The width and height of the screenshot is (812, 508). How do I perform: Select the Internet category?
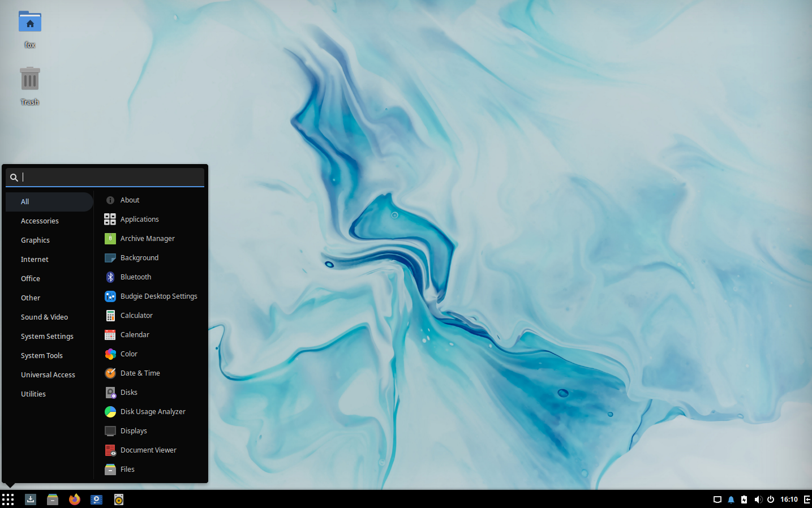35,259
